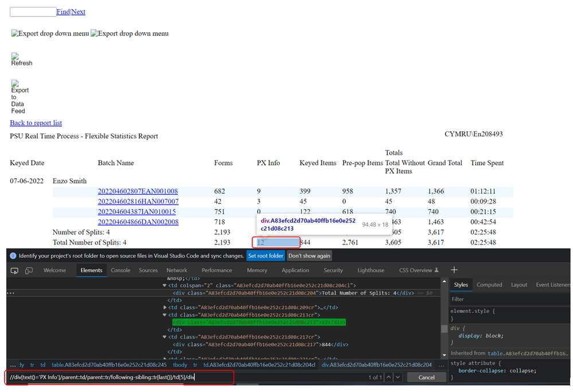Go to next search result arrow
The width and height of the screenshot is (573, 392).
click(x=399, y=377)
